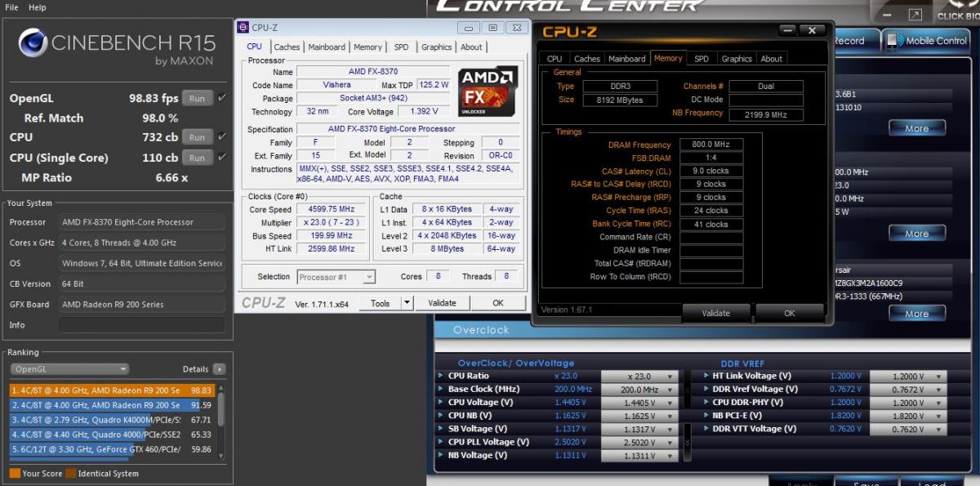This screenshot has width=980, height=486.
Task: Click the triangle icon beside SB Voltage (V)
Action: coord(441,429)
